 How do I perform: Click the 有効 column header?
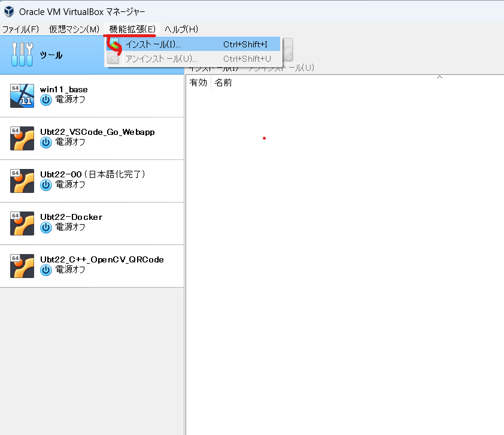point(198,83)
